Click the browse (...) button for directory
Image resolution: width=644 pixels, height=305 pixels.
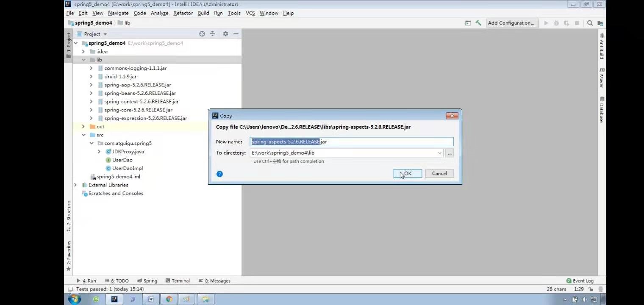point(450,153)
